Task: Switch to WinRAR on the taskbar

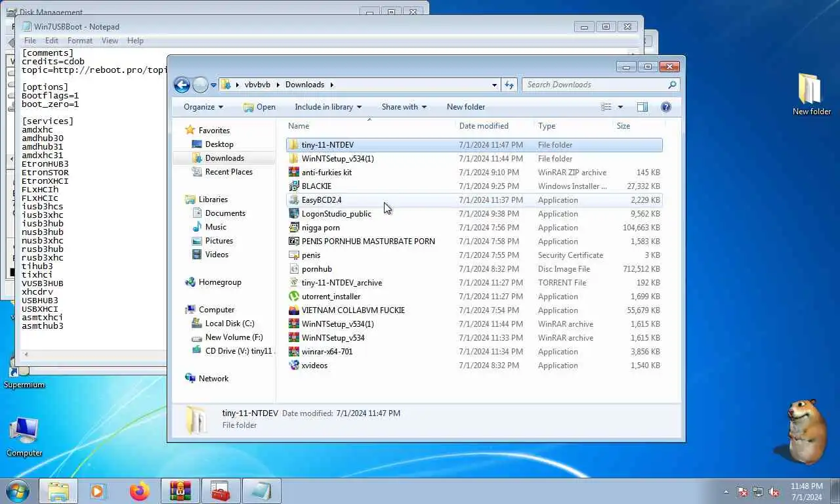Action: point(180,491)
